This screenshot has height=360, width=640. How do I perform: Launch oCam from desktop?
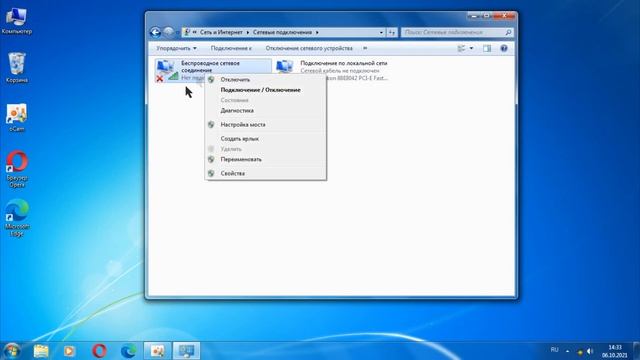pos(17,118)
